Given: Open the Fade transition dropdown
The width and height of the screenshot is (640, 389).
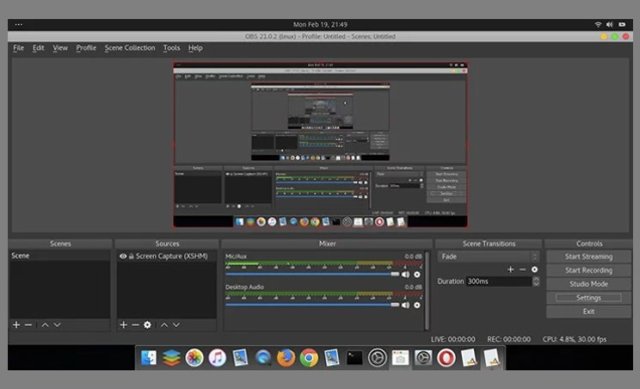Looking at the screenshot, I should pos(489,257).
